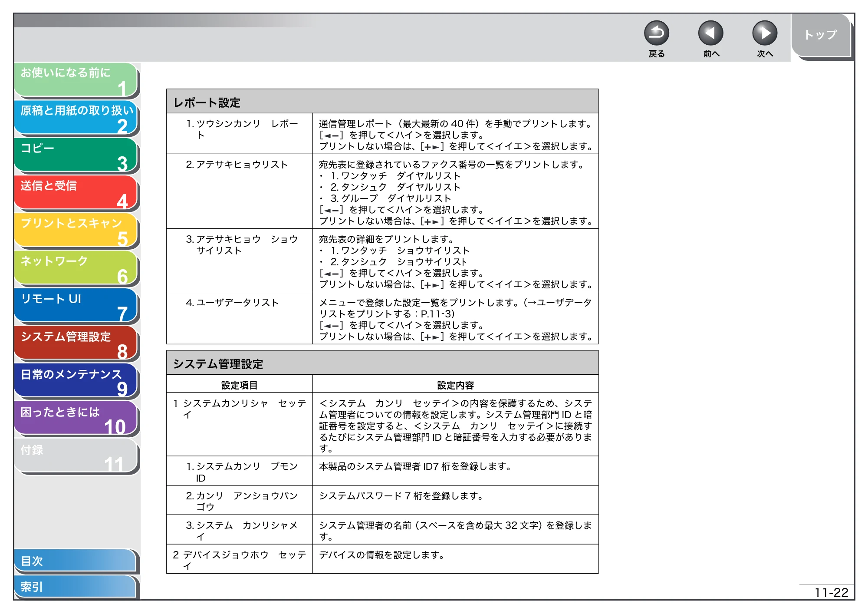Open the トップ tab
The width and height of the screenshot is (868, 614).
point(821,35)
